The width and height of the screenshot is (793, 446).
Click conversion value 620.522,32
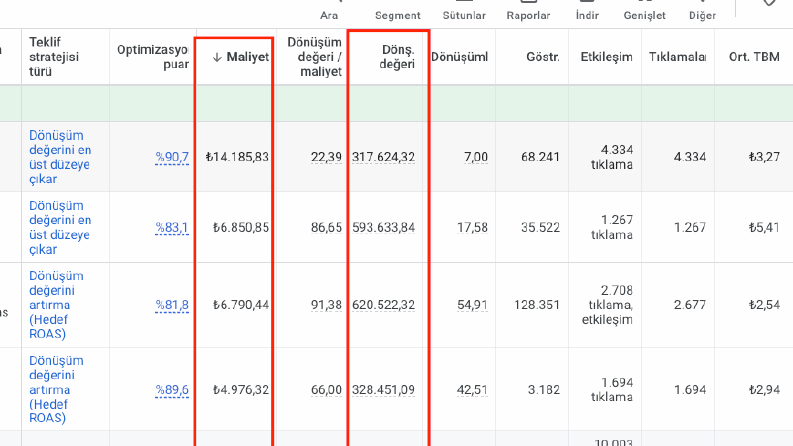click(x=383, y=305)
